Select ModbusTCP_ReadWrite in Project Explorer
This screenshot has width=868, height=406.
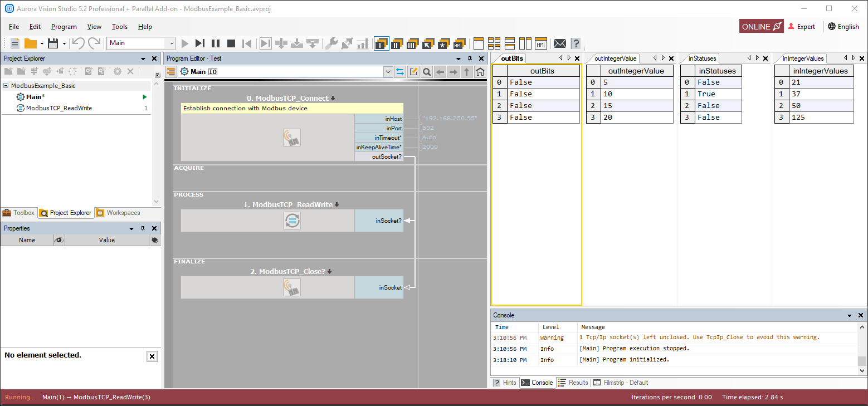(x=59, y=108)
